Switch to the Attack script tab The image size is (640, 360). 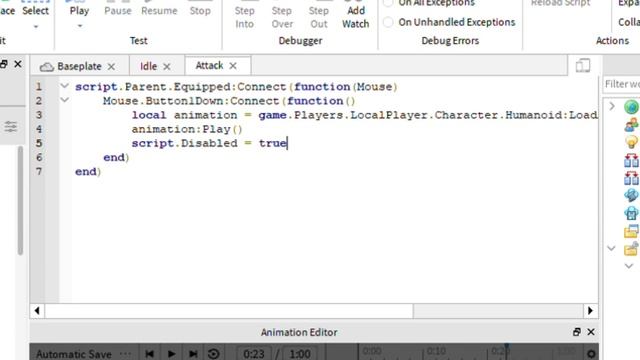209,65
